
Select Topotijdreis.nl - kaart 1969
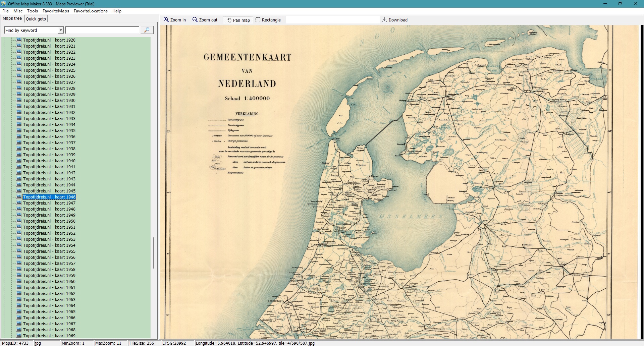49,336
